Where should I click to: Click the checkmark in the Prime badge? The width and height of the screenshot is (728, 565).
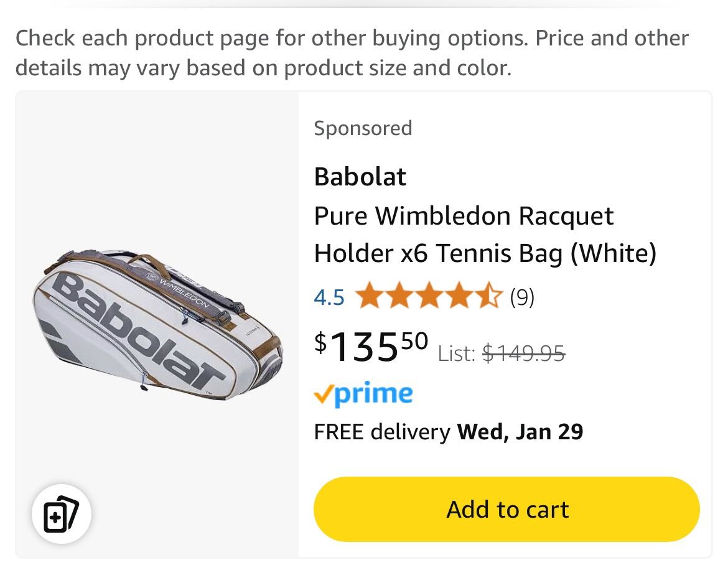click(323, 393)
